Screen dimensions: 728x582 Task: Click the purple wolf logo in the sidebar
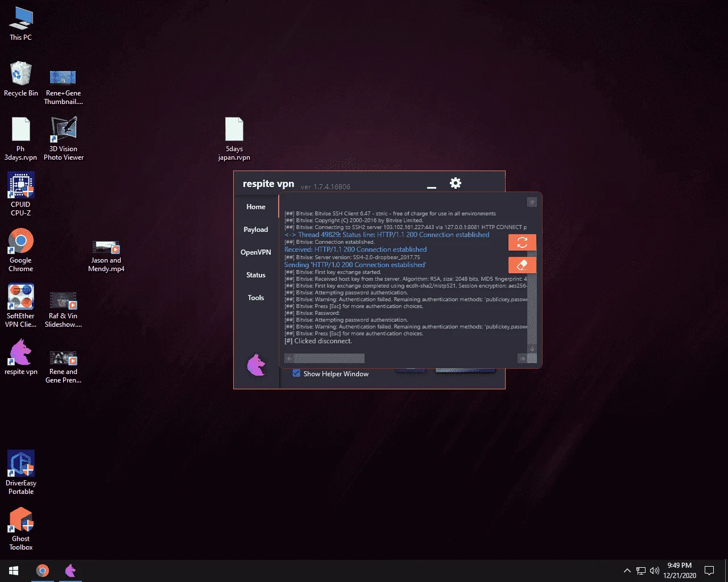tap(257, 365)
